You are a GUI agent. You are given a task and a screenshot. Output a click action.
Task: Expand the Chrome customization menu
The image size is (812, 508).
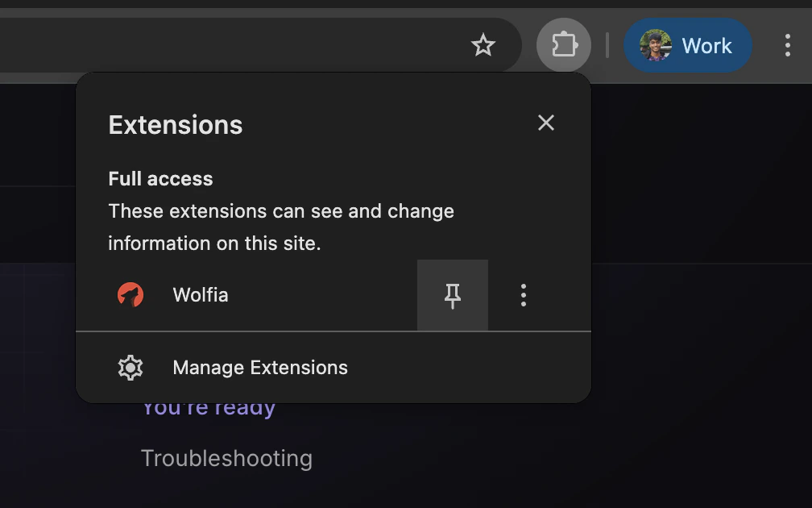pos(788,46)
